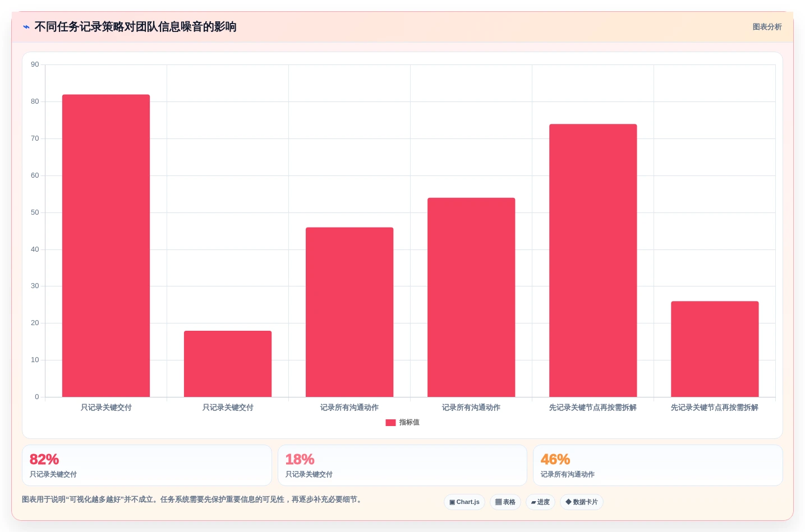
Task: Click the bar with value 54
Action: (x=471, y=297)
